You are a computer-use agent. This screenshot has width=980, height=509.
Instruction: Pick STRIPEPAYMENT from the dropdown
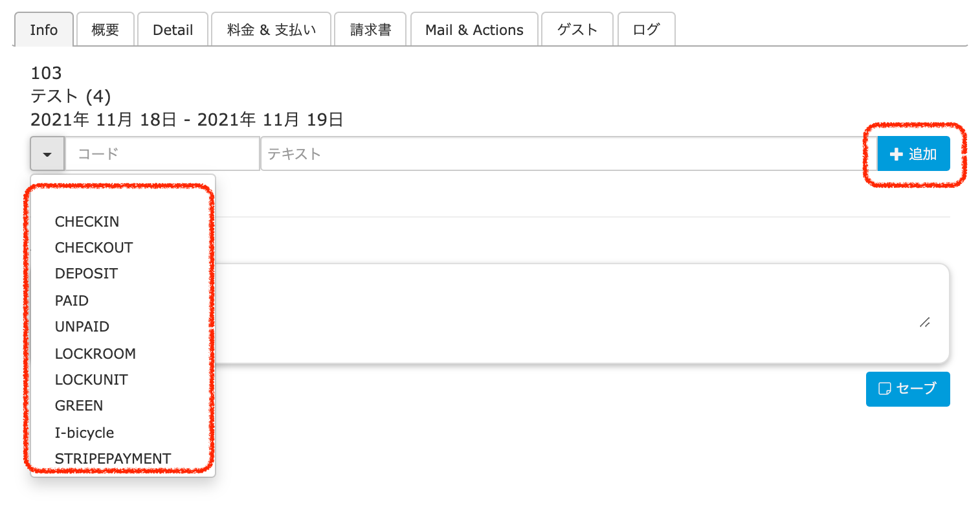(113, 458)
